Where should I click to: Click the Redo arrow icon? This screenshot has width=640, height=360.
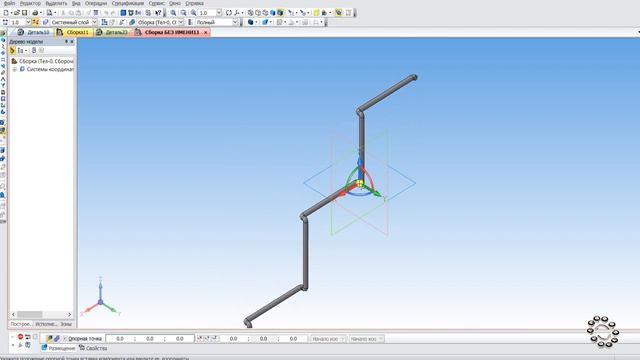click(x=113, y=13)
